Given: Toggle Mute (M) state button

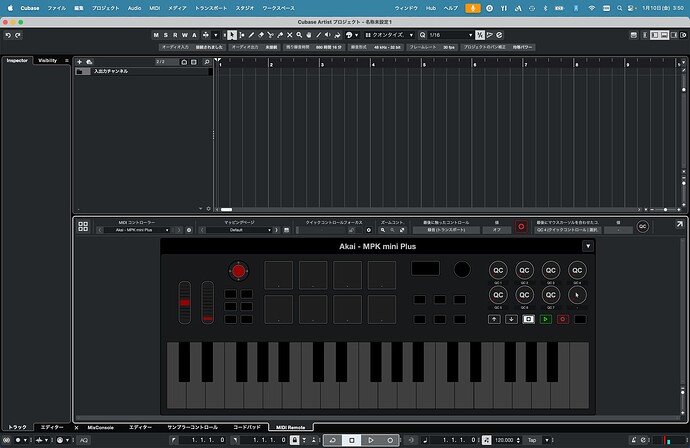Looking at the screenshot, I should 156,35.
